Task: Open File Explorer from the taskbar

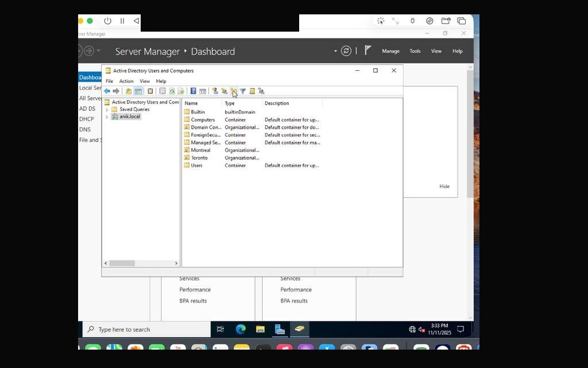Action: [x=260, y=329]
